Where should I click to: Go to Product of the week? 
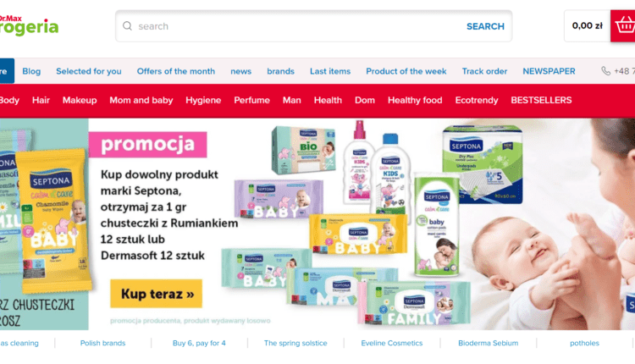tap(406, 71)
